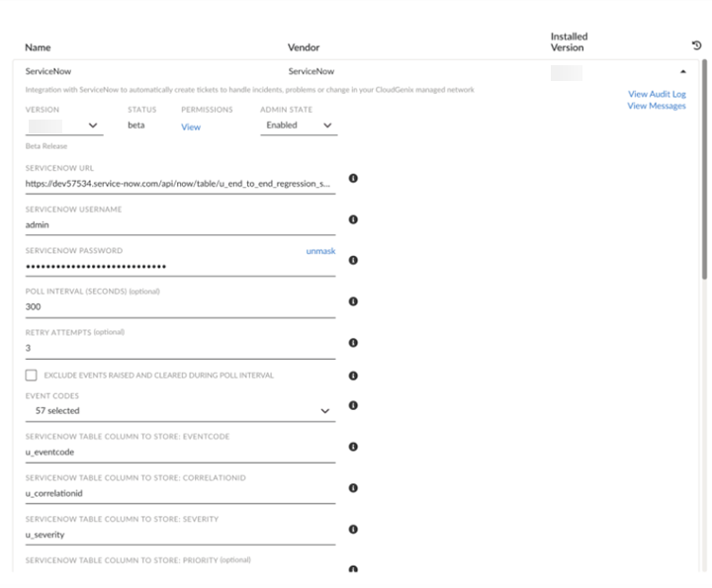Open the Admin State Enabled dropdown

click(x=299, y=126)
